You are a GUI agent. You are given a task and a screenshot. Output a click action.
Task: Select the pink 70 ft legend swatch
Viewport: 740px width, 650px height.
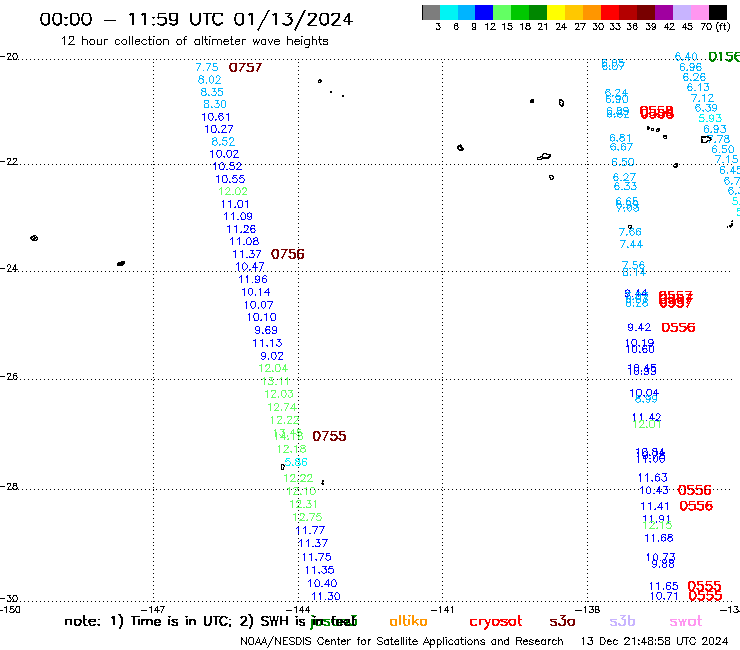699,12
